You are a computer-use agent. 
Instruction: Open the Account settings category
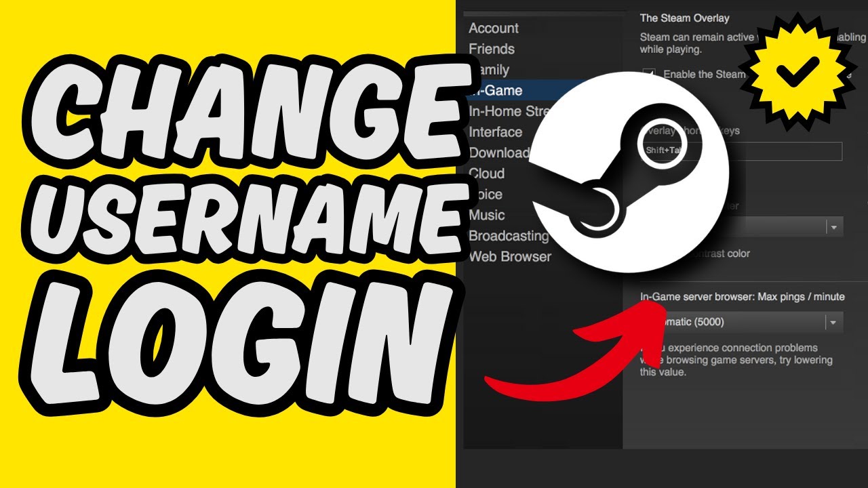coord(494,28)
